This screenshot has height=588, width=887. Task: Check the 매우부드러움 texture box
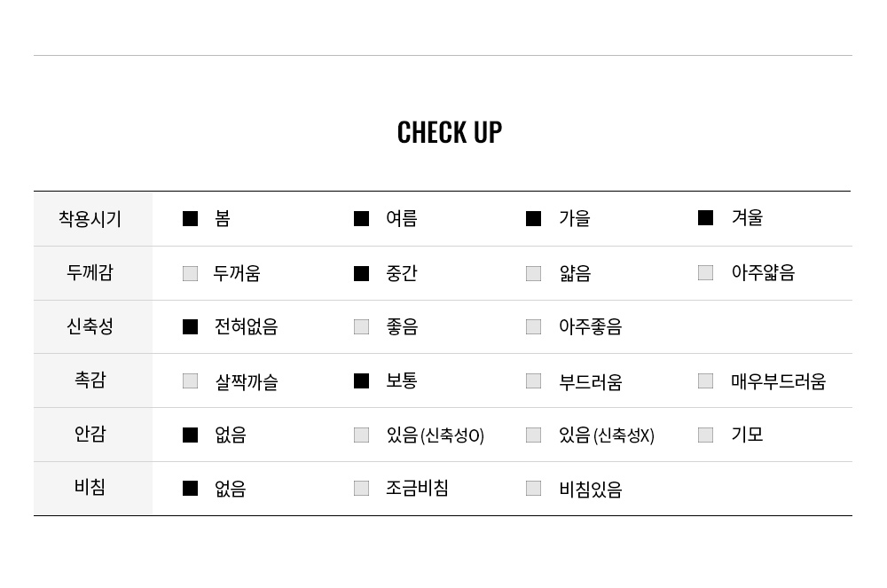705,381
